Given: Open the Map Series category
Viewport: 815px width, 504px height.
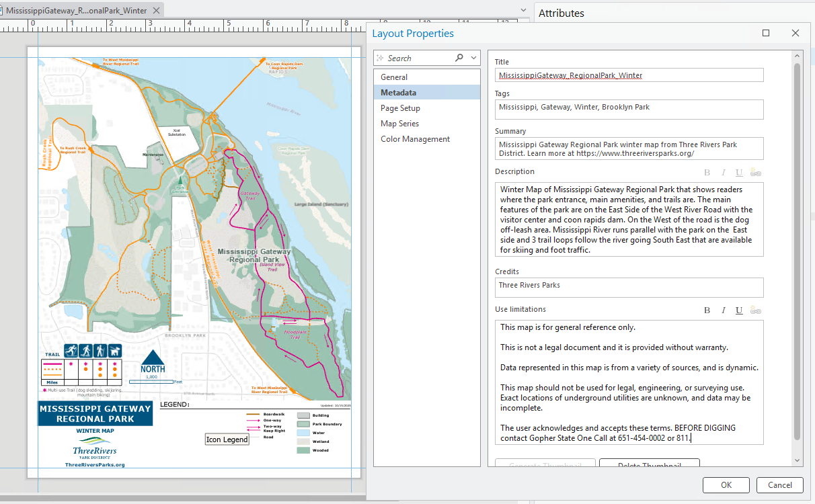Looking at the screenshot, I should click(427, 124).
